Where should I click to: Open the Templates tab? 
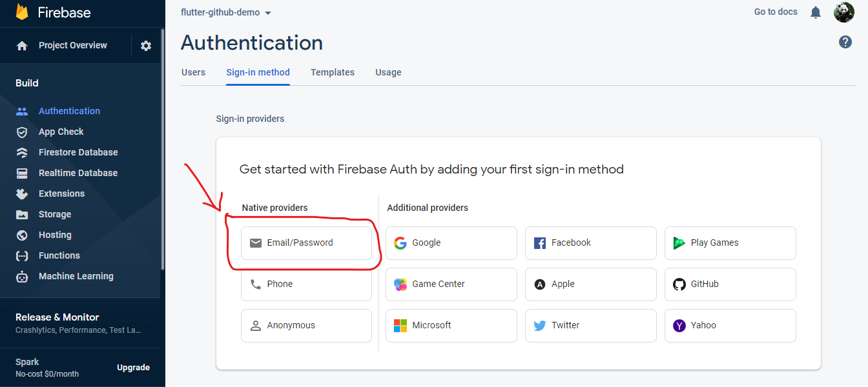pos(333,72)
